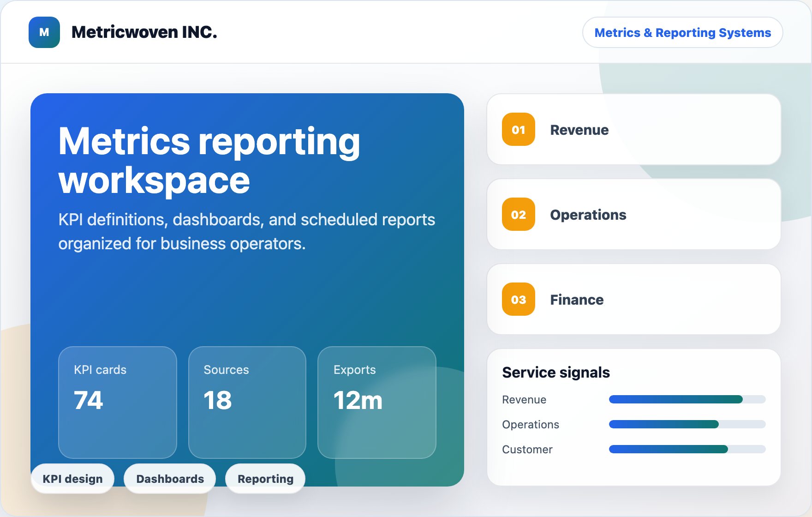Click the Operations signal progress bar

click(687, 424)
